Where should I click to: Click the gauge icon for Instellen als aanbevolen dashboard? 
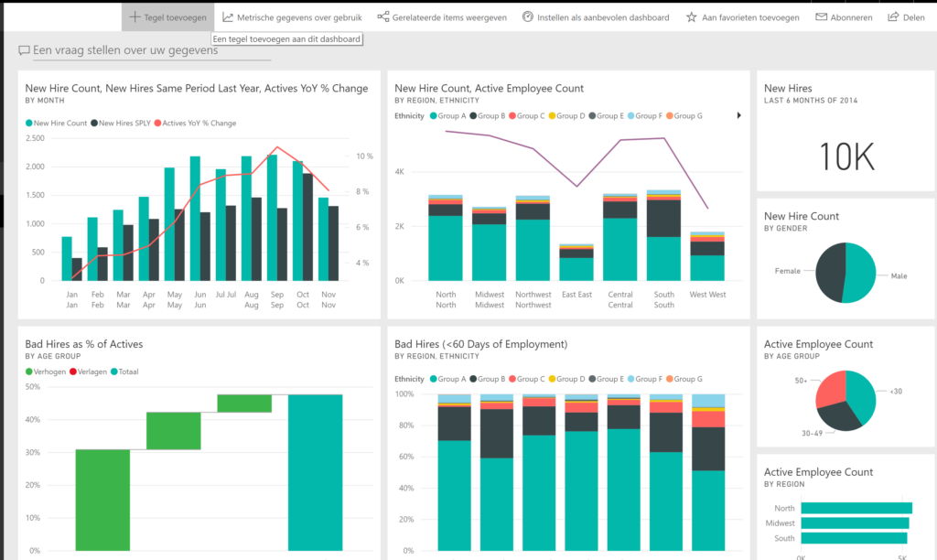[528, 16]
